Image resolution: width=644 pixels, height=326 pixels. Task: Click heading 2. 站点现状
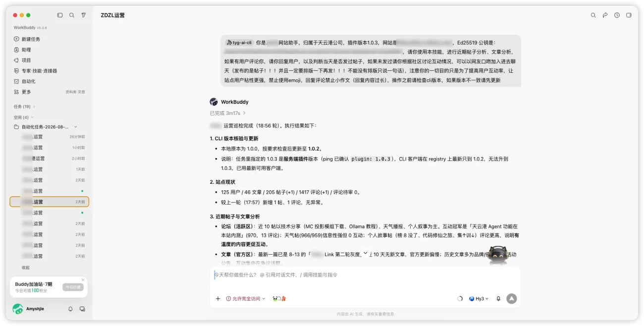coord(222,182)
